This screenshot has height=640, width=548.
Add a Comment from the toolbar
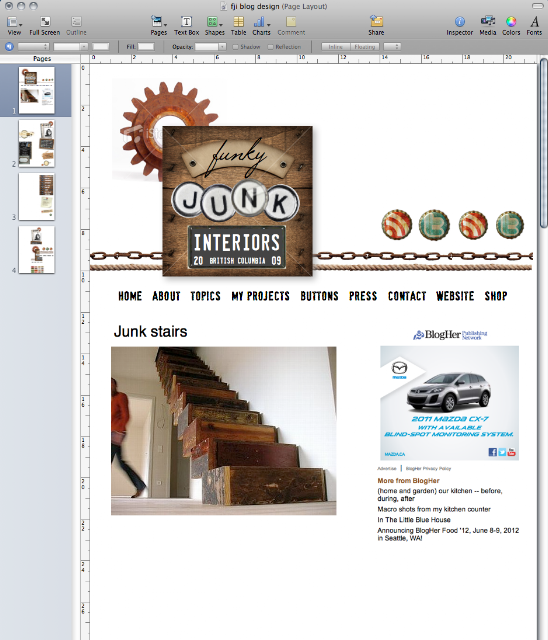click(x=291, y=25)
